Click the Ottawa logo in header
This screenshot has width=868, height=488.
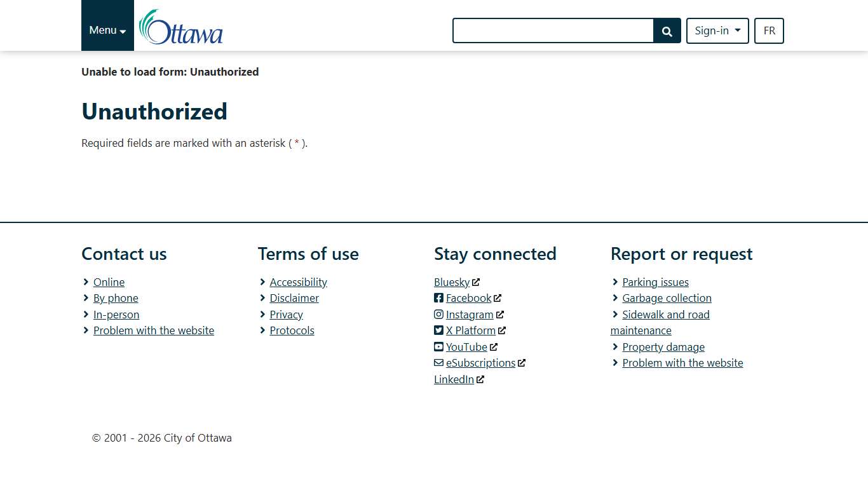[x=181, y=27]
